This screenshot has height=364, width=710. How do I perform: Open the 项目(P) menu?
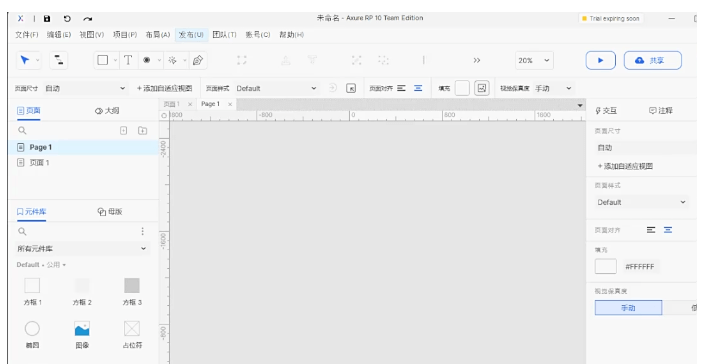(125, 34)
